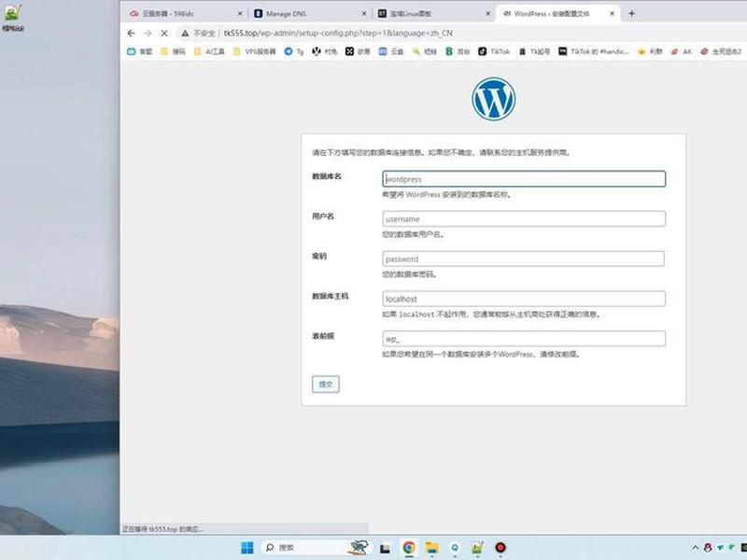The width and height of the screenshot is (747, 560).
Task: Click the 用户名 label
Action: (323, 217)
